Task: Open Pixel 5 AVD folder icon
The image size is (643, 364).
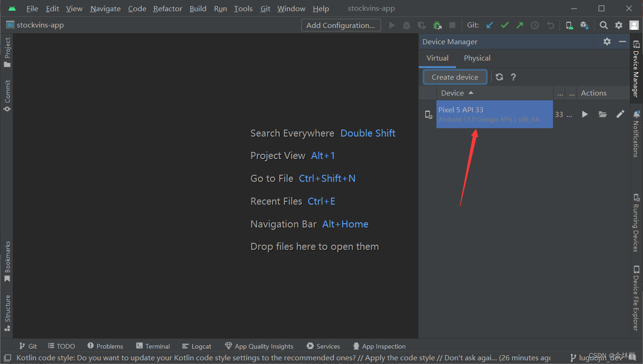Action: (603, 114)
